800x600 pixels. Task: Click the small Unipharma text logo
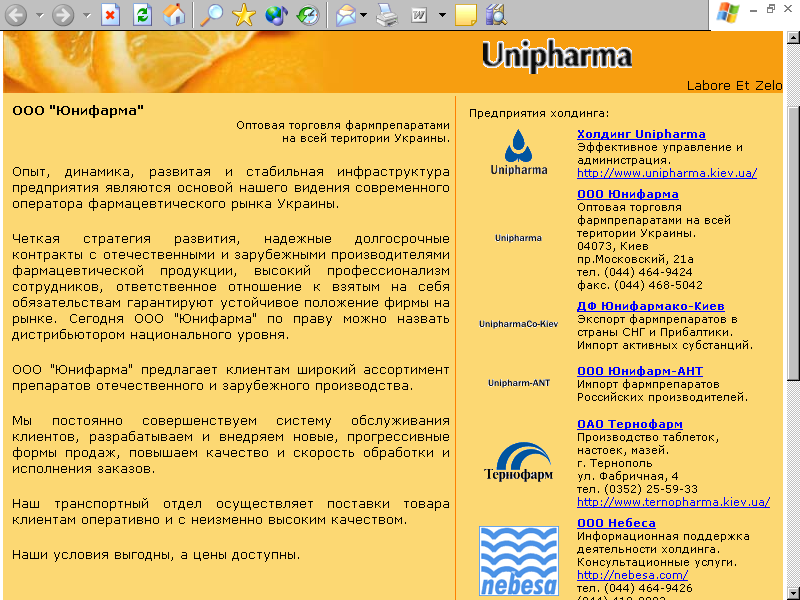[x=518, y=238]
